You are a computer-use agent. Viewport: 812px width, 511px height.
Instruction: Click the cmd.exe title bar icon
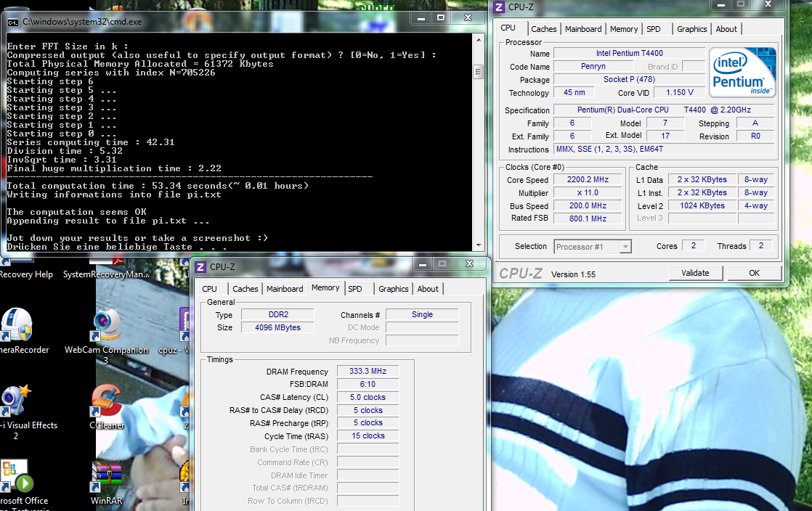13,23
